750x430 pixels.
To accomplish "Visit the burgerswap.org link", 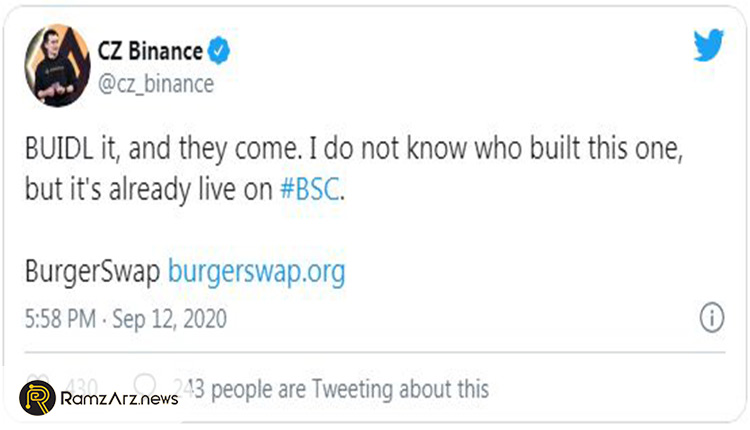I will [255, 271].
